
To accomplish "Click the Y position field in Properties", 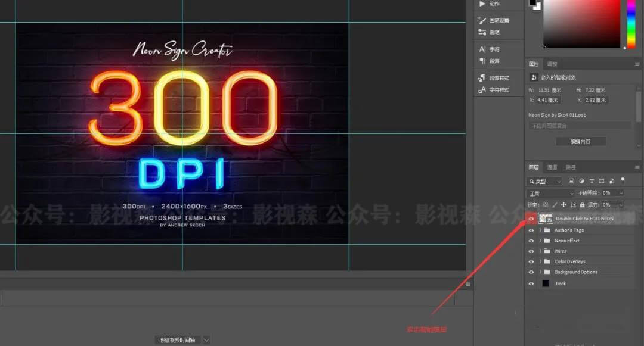I will pyautogui.click(x=596, y=100).
